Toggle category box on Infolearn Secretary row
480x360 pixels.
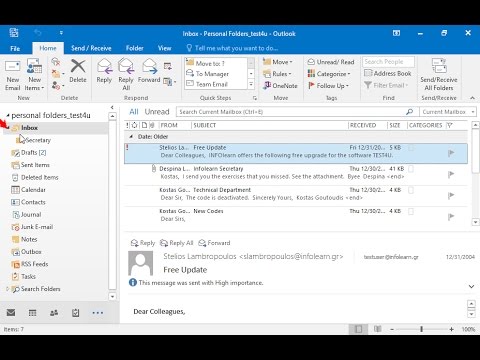click(411, 169)
